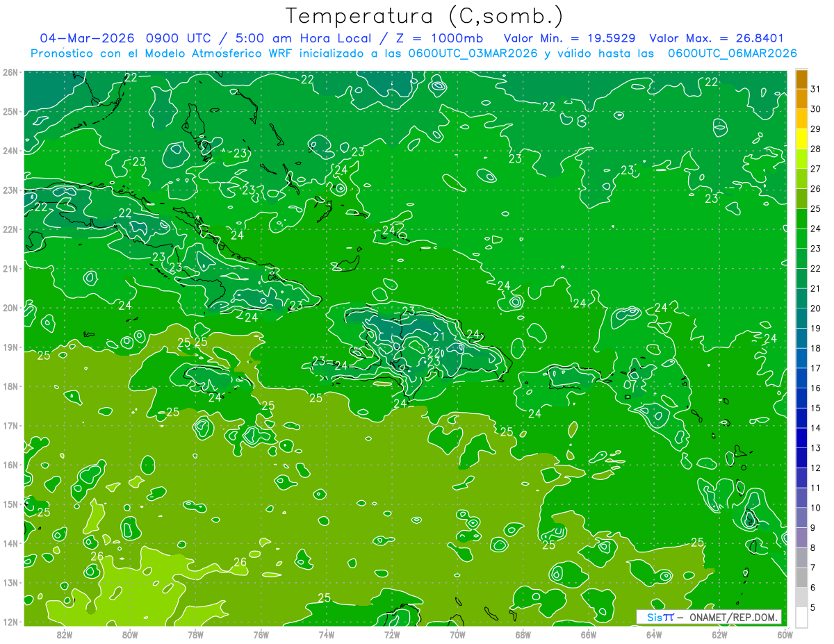Click the '22N' latitude axis label

coord(10,229)
